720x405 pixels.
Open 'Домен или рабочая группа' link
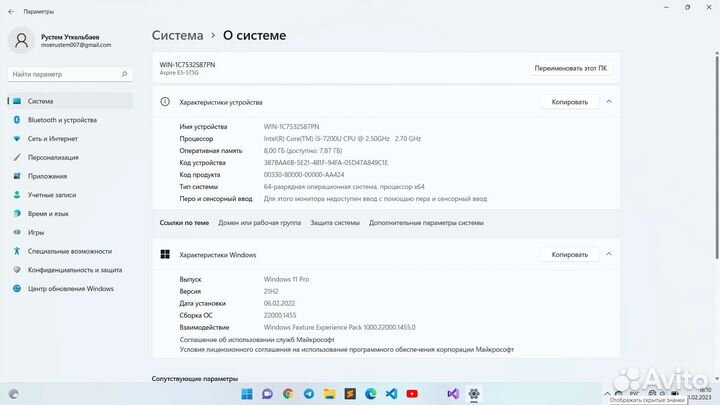coord(259,223)
